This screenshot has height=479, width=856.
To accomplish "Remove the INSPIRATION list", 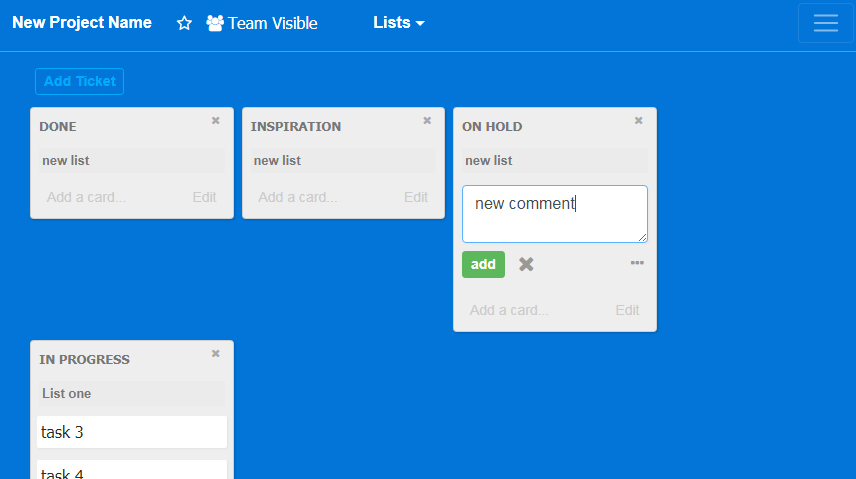I will [x=427, y=121].
